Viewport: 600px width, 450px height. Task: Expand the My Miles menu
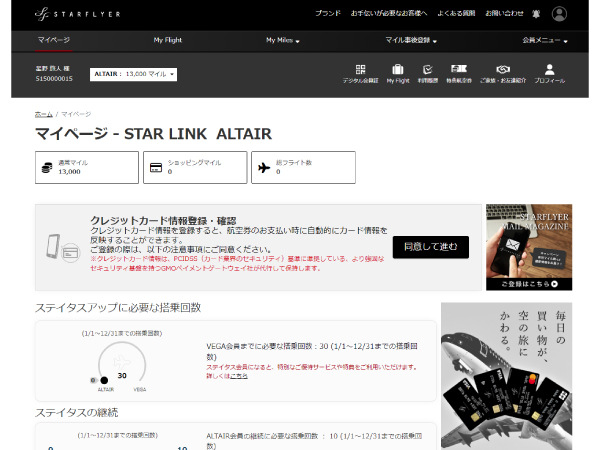(282, 40)
